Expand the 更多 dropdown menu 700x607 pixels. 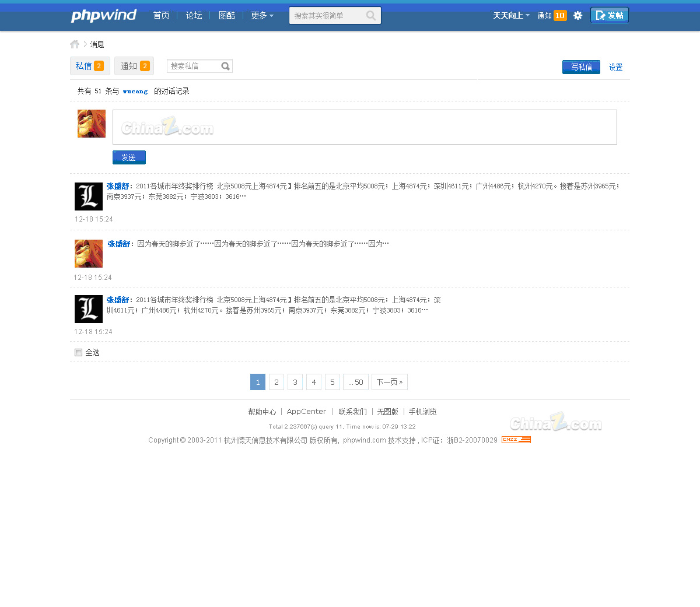pyautogui.click(x=262, y=16)
